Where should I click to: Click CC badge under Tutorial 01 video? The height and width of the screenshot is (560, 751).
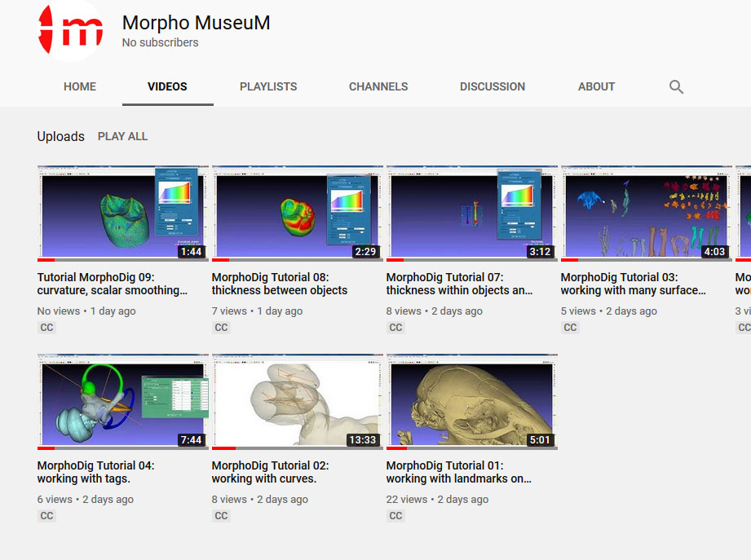(x=395, y=516)
